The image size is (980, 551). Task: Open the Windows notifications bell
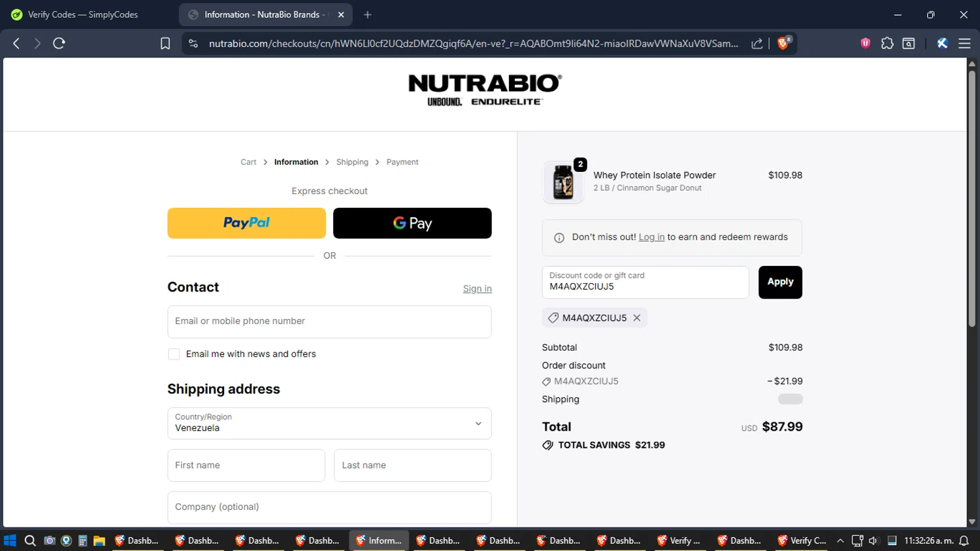964,541
